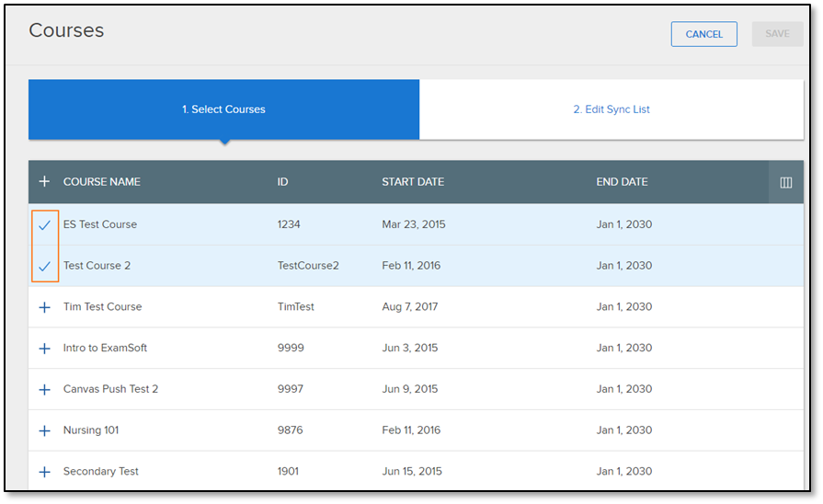This screenshot has height=504, width=823.
Task: Switch to the Edit Sync List step
Action: tap(612, 109)
